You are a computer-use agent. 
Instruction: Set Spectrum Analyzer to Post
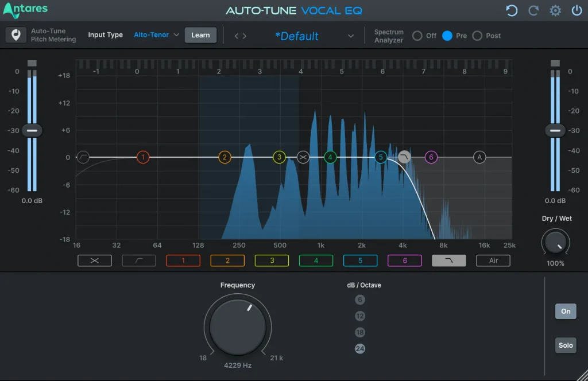click(477, 36)
